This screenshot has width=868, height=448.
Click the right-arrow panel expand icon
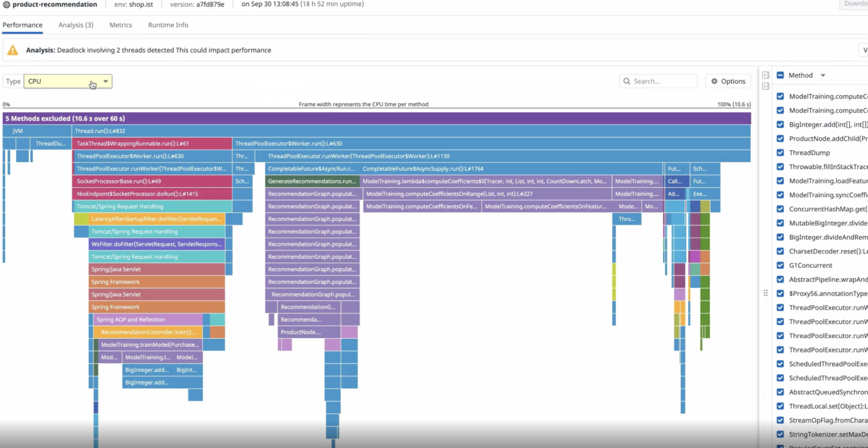(765, 86)
